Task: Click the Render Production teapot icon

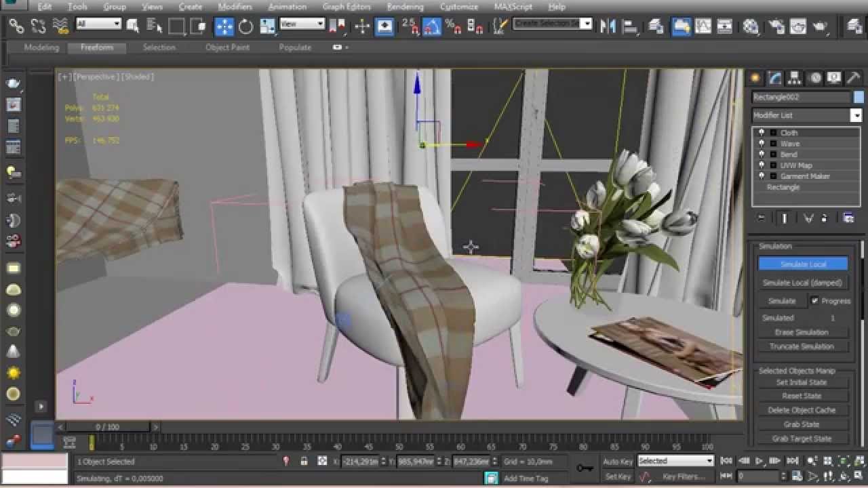Action: (x=820, y=26)
